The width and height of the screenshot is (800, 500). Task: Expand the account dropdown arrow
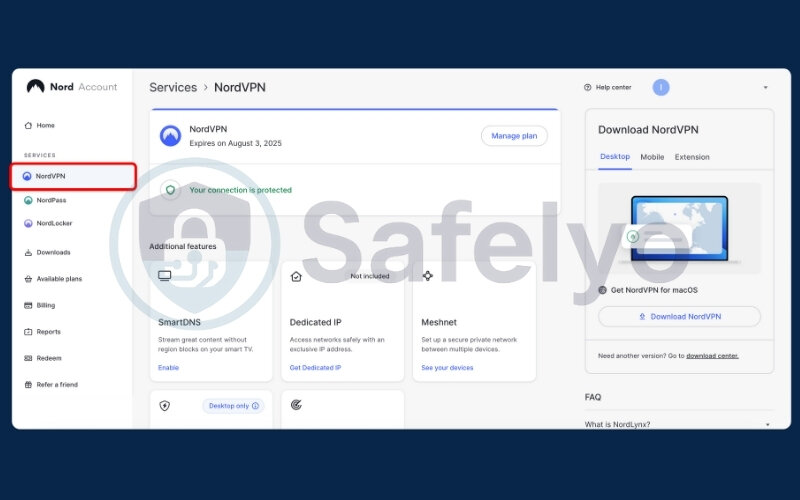pyautogui.click(x=766, y=88)
